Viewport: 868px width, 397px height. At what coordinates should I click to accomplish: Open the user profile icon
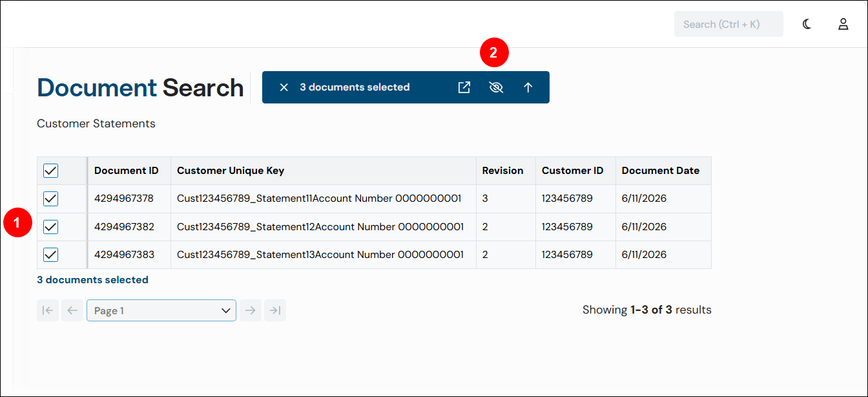[843, 24]
